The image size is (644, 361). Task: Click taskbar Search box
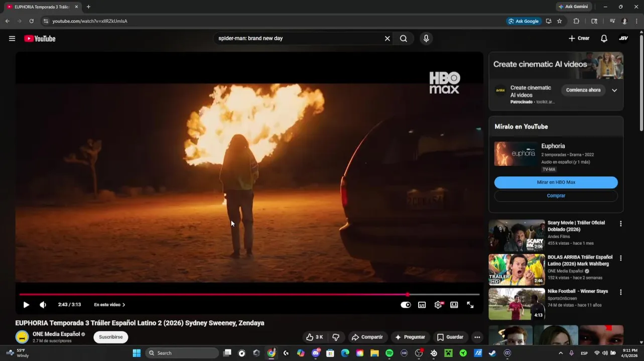(182, 353)
